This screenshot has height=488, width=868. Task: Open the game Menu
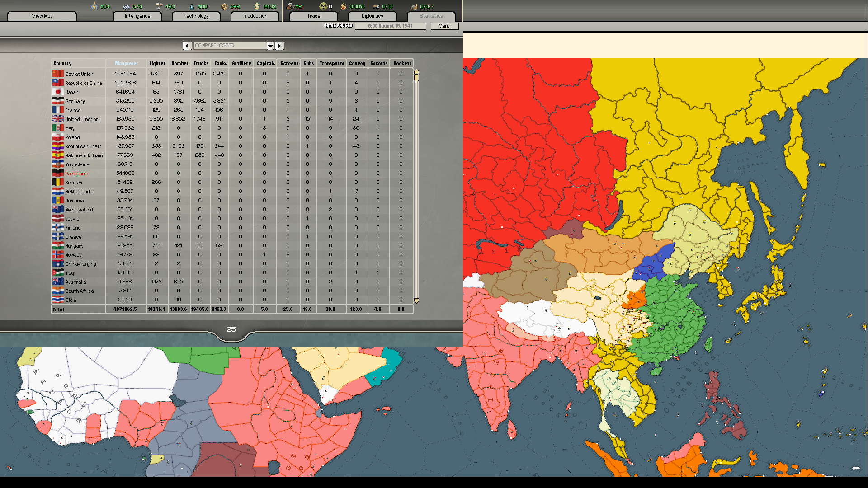tap(444, 26)
